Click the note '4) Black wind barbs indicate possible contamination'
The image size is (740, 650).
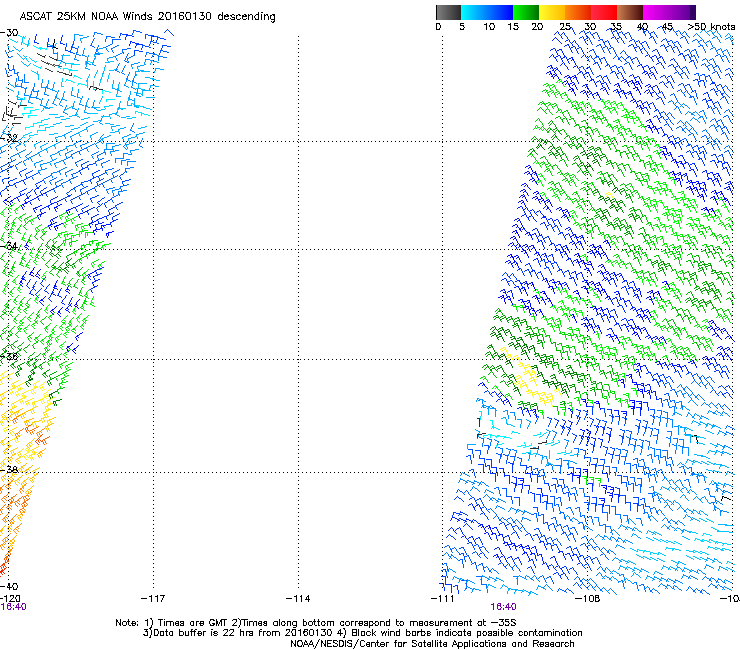pyautogui.click(x=459, y=633)
